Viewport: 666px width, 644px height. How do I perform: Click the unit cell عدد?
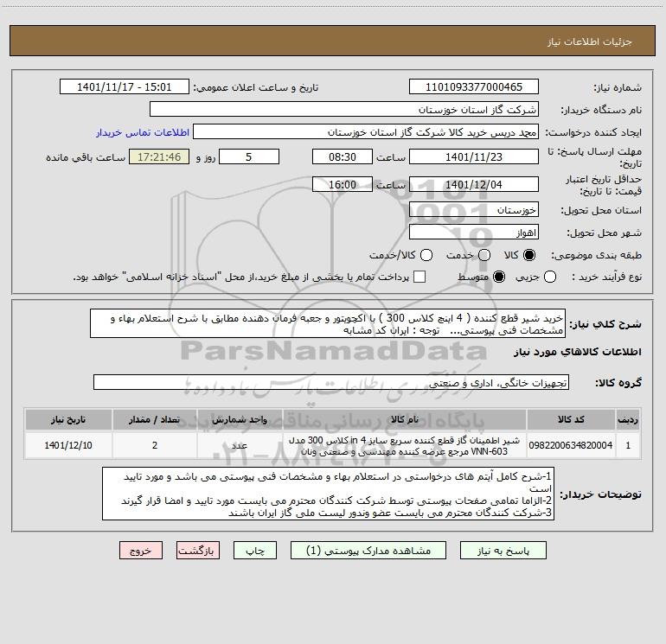[240, 445]
